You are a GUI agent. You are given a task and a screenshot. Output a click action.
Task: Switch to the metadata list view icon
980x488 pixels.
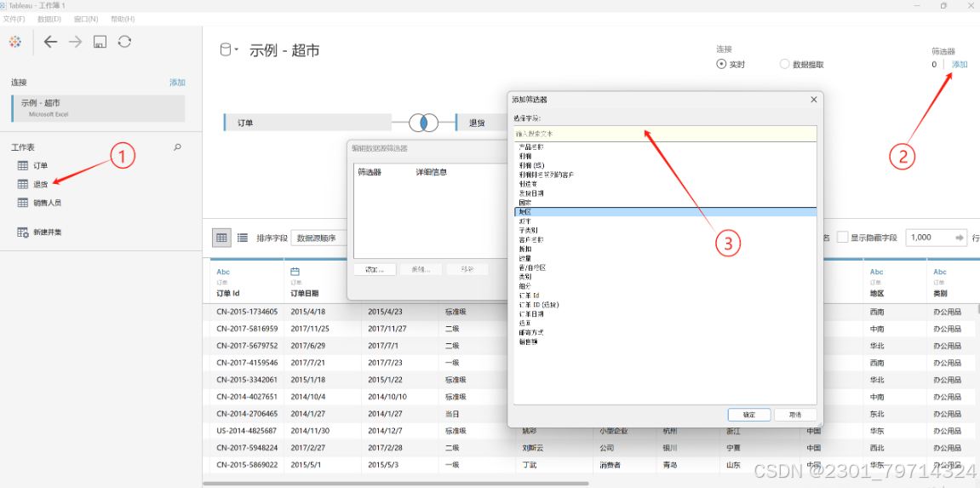pos(243,238)
